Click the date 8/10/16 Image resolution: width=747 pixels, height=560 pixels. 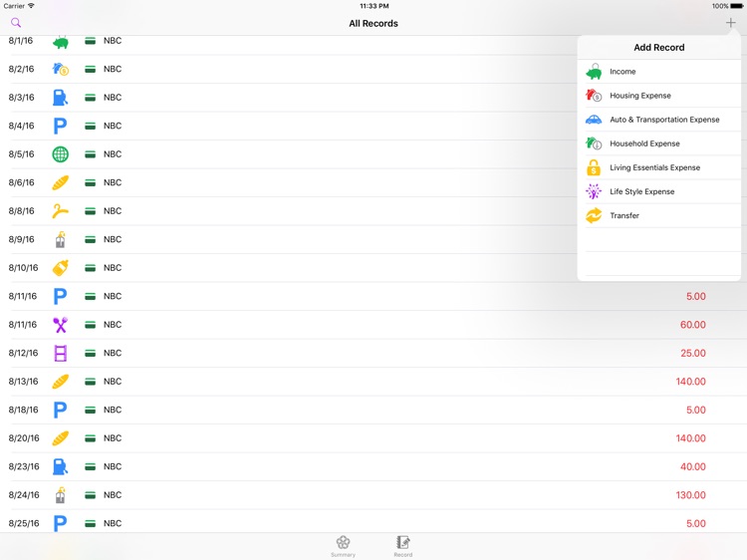(x=23, y=268)
